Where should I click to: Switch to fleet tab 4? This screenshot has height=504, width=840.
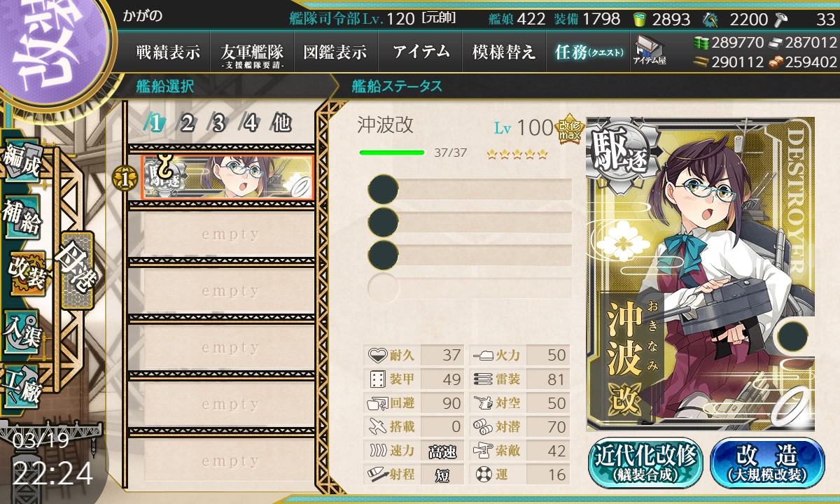click(250, 123)
